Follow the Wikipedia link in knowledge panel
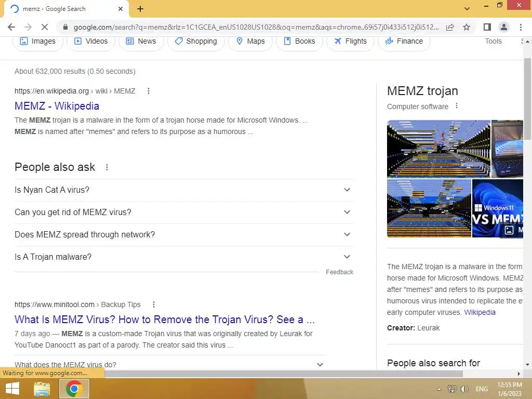The image size is (532, 399). (480, 312)
